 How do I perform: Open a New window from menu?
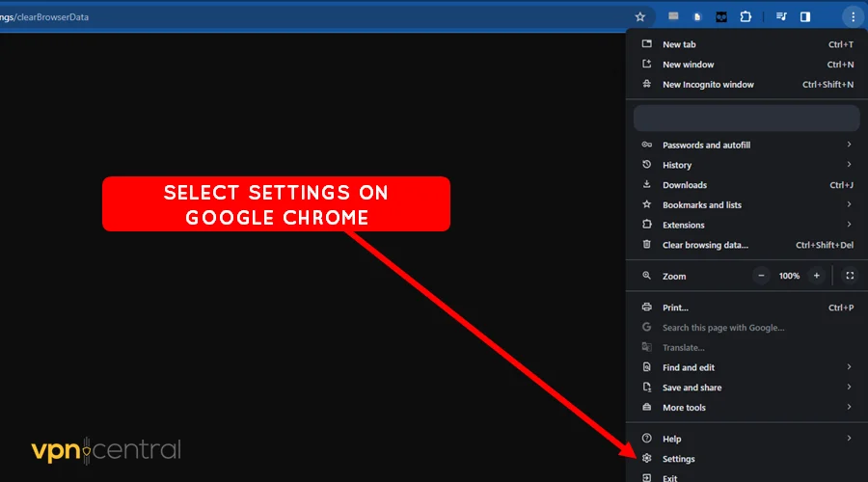tap(746, 65)
